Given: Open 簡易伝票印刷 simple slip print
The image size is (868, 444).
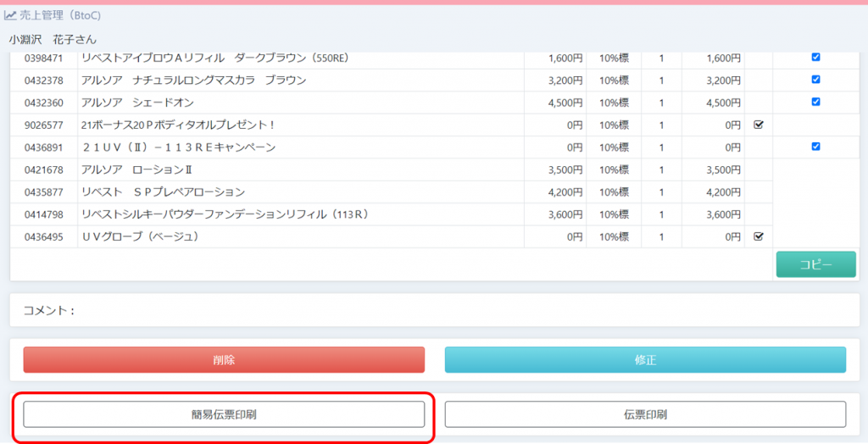Looking at the screenshot, I should (x=224, y=414).
